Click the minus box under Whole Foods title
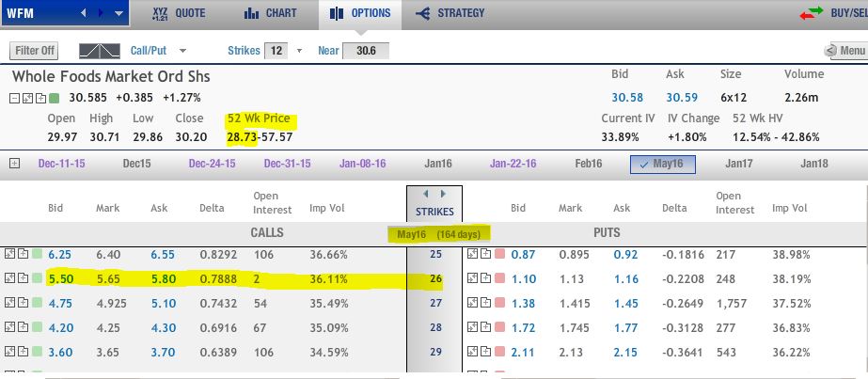 pyautogui.click(x=14, y=98)
